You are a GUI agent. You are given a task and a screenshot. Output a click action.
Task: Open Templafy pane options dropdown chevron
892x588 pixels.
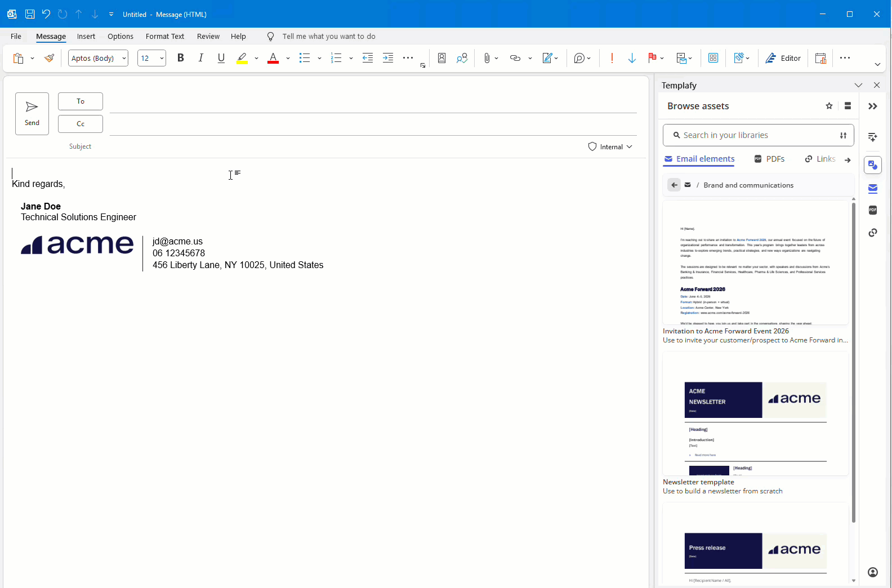point(858,85)
